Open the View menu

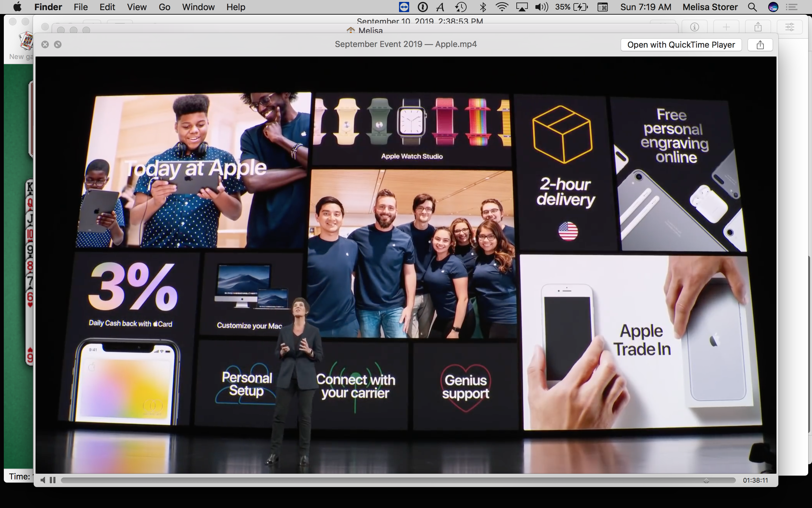(137, 7)
